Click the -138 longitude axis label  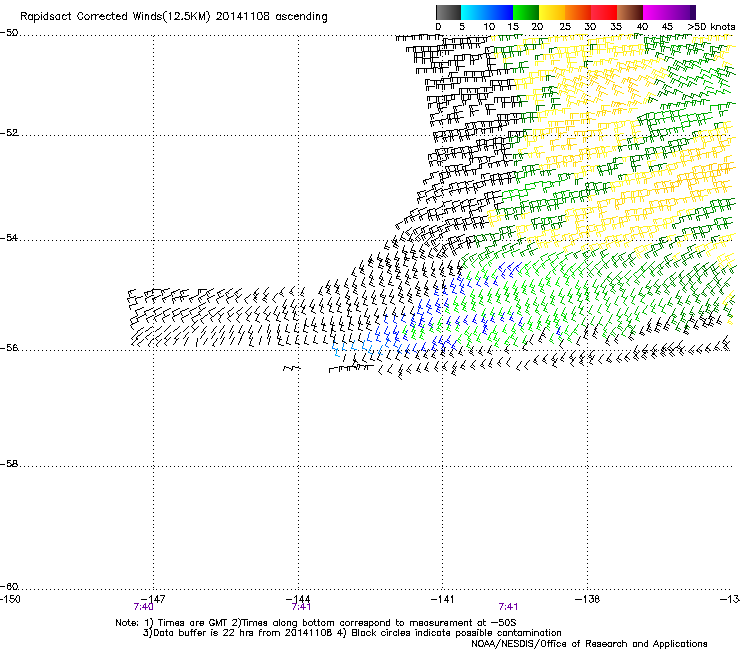tap(587, 599)
